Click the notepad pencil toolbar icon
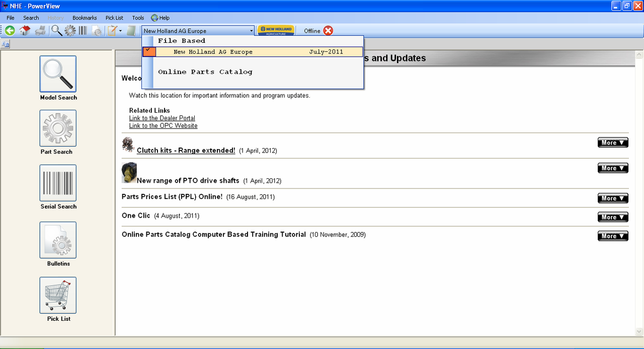Viewport: 644px width, 349px height. 112,31
